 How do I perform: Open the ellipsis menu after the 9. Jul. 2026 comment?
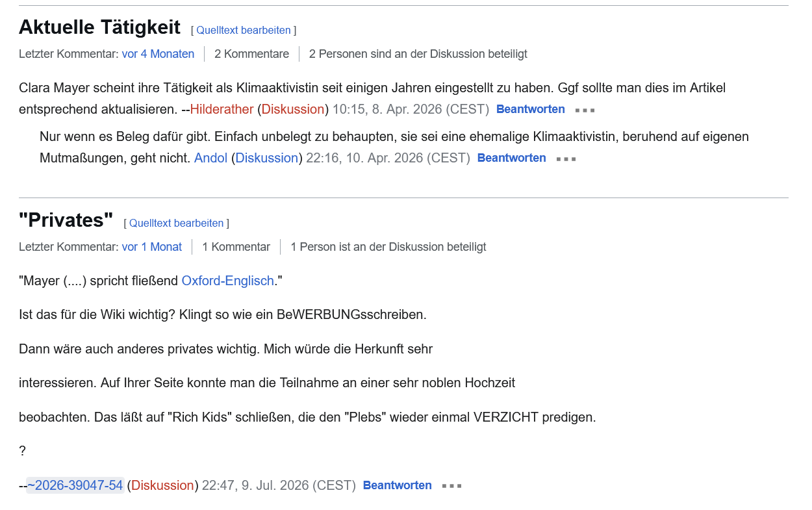451,486
